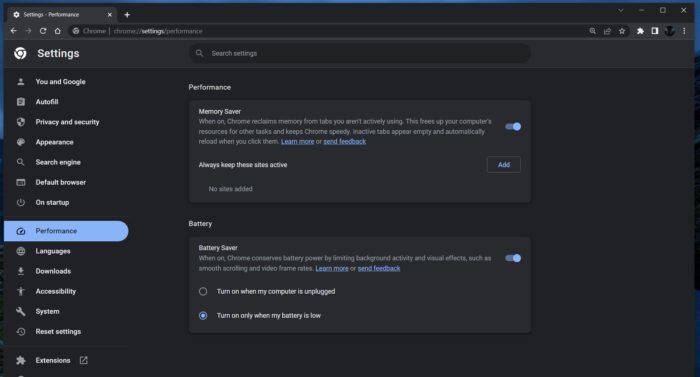Open the Privacy and security section
The image size is (700, 377).
click(x=66, y=122)
